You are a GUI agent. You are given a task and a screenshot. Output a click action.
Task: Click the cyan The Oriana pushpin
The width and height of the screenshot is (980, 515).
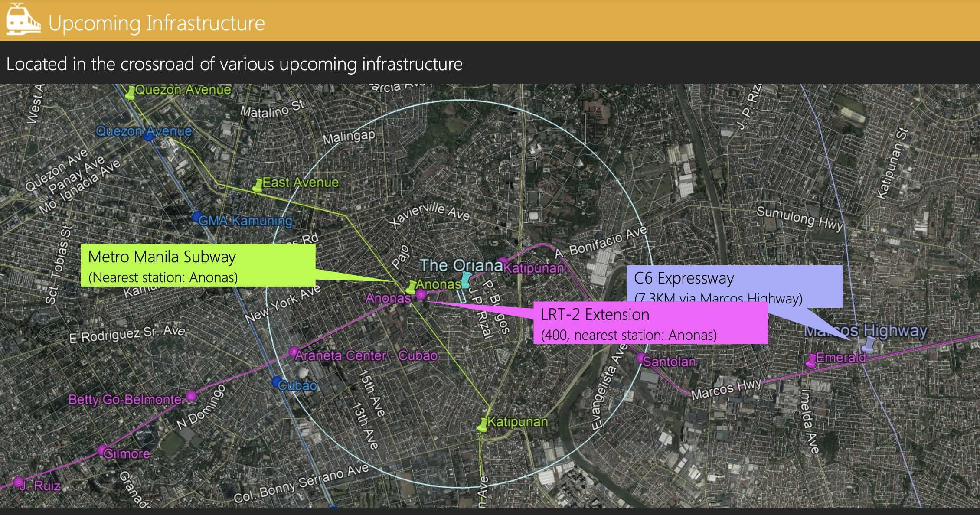[x=466, y=280]
